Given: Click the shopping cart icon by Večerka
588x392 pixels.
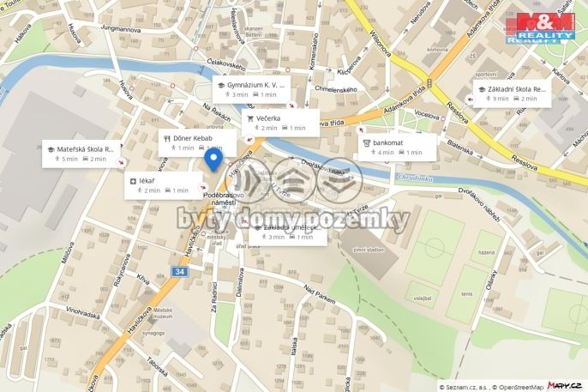Looking at the screenshot, I should tap(250, 118).
